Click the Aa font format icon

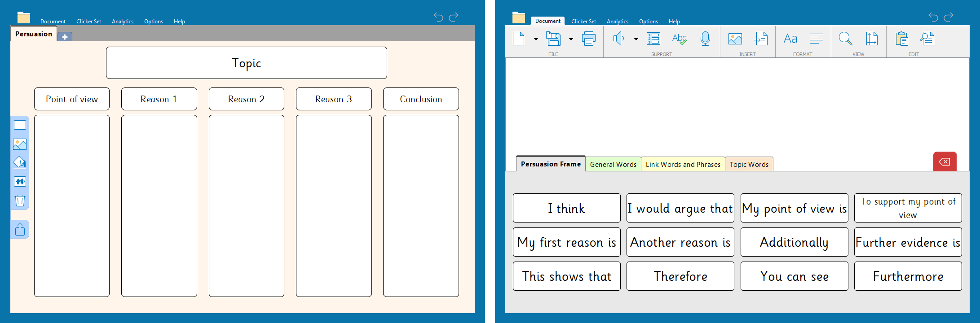pyautogui.click(x=790, y=39)
